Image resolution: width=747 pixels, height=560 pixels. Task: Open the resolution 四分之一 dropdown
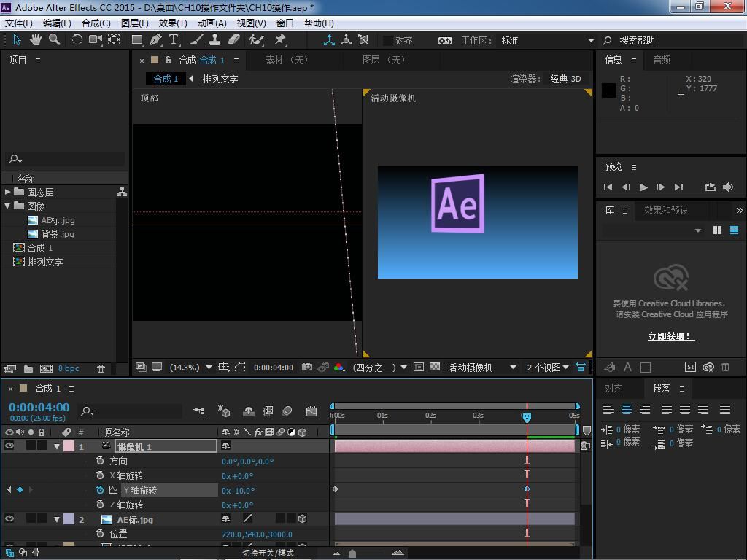(379, 367)
